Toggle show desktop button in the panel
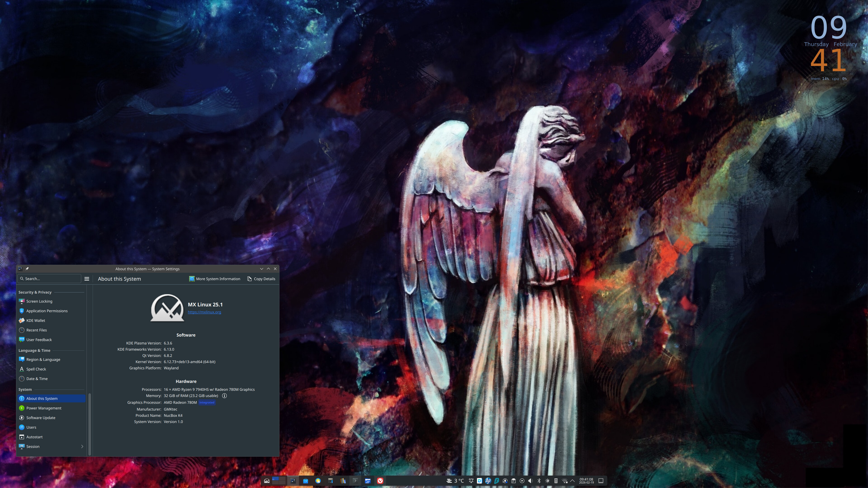 pyautogui.click(x=600, y=481)
